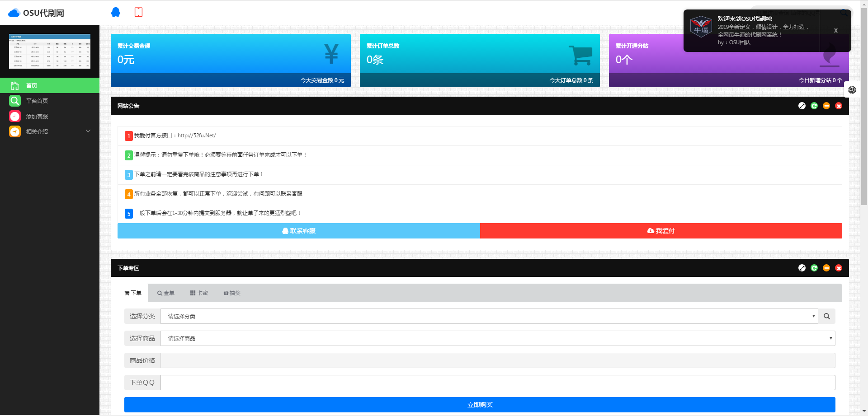
Task: Click the 今天交易金额 0 元 footer text
Action: (x=322, y=80)
